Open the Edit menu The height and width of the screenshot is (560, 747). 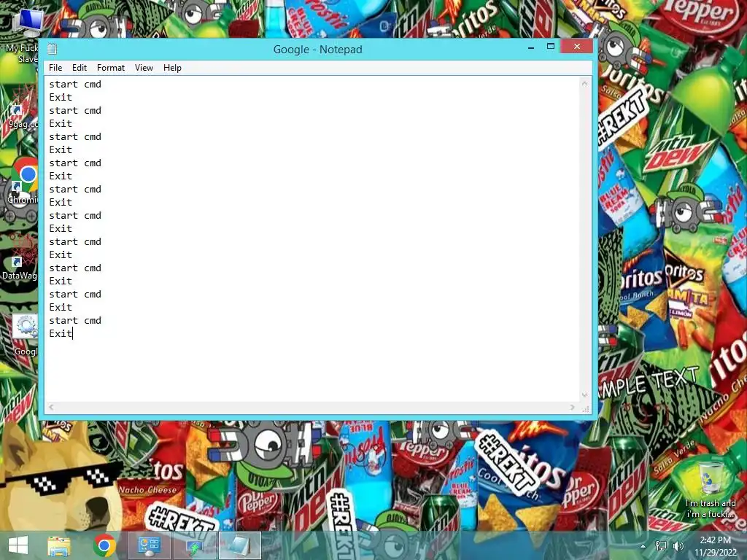(x=79, y=68)
